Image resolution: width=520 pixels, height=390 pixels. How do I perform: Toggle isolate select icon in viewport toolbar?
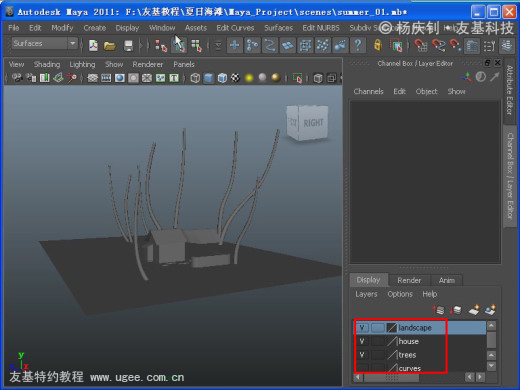(297, 78)
